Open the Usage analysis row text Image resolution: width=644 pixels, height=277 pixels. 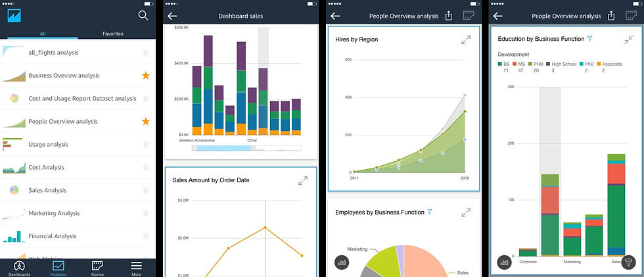click(x=48, y=144)
